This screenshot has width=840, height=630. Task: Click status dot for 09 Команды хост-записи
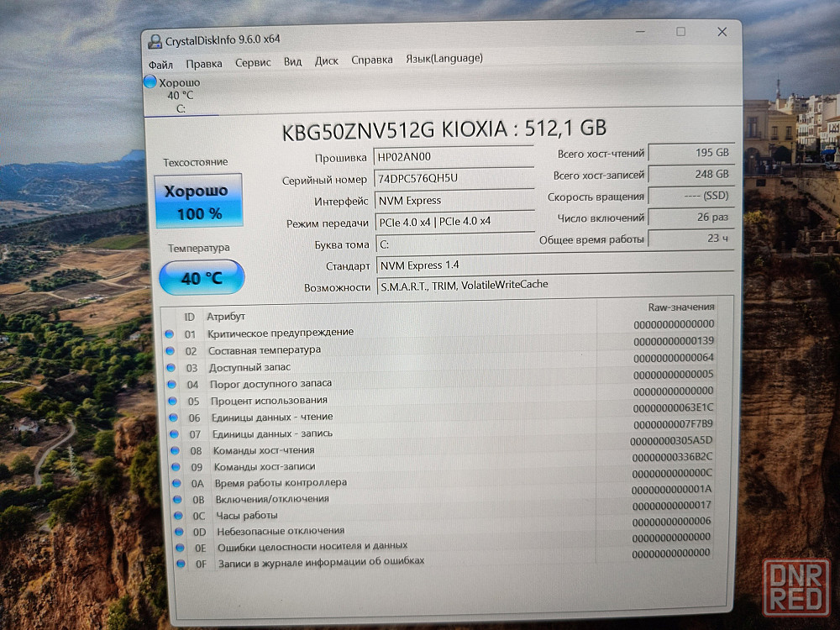(x=176, y=466)
